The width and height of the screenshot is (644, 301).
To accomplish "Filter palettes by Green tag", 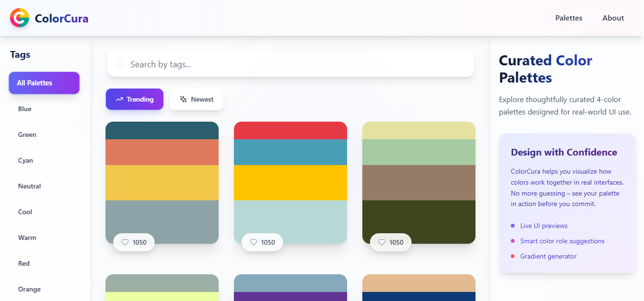I will 27,135.
